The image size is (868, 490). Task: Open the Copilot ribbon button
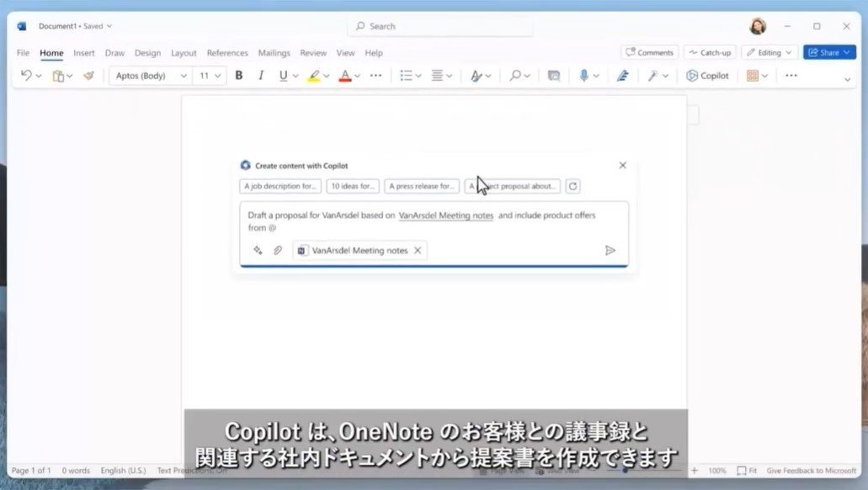point(707,76)
